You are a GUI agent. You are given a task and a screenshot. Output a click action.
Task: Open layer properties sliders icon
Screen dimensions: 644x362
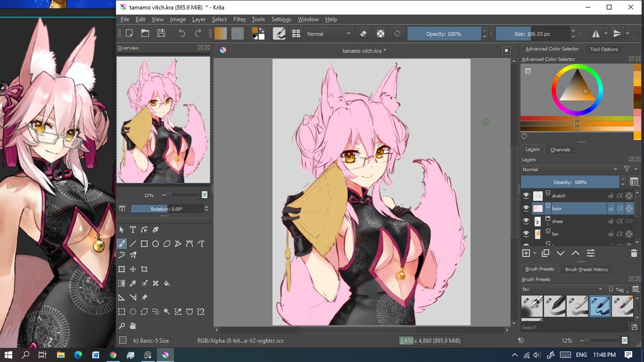pos(590,253)
